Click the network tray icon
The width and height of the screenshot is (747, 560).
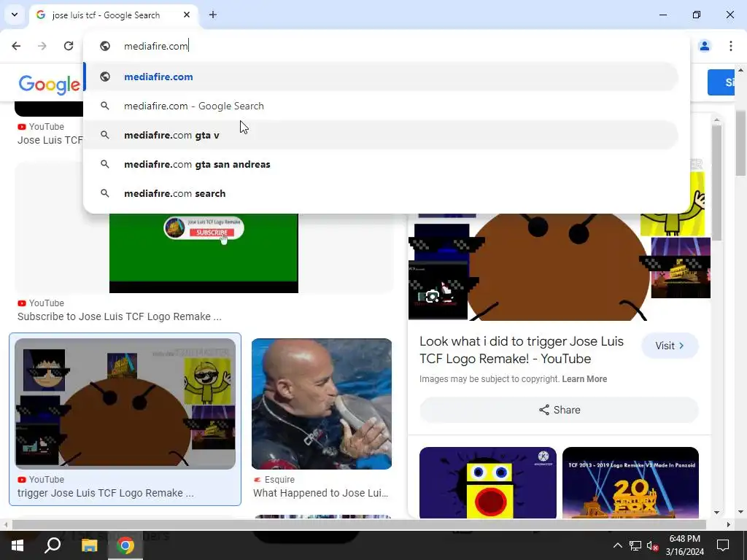click(x=635, y=545)
